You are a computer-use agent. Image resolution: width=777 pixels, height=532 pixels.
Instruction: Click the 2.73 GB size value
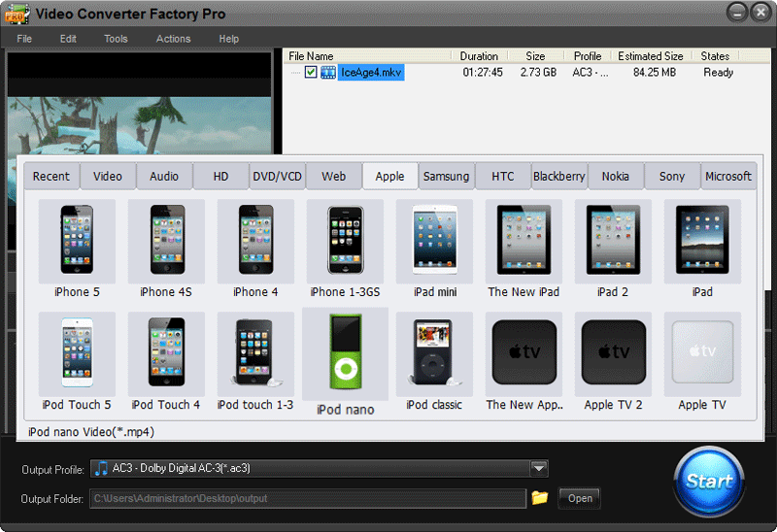pos(538,72)
